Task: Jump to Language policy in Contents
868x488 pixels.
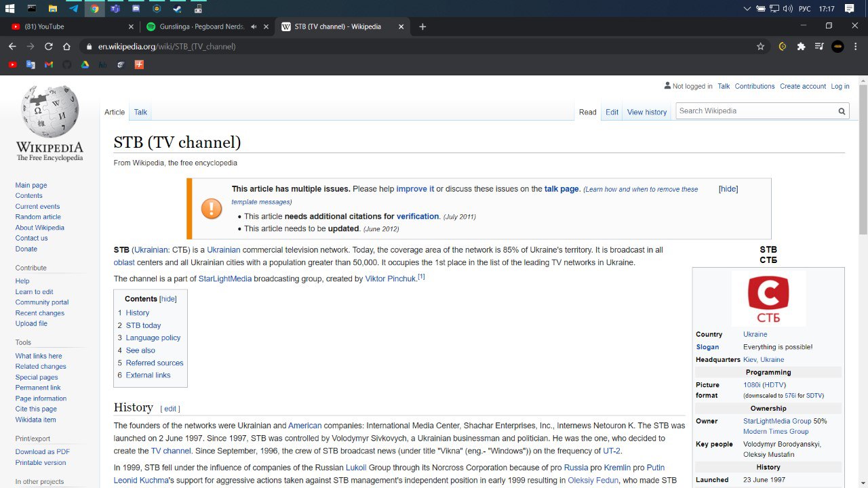Action: click(153, 338)
